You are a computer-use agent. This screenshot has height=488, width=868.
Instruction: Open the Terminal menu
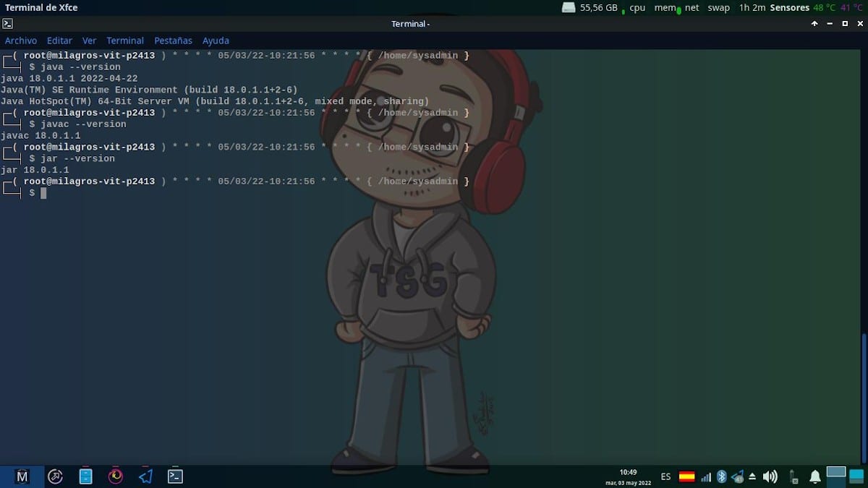pos(125,40)
